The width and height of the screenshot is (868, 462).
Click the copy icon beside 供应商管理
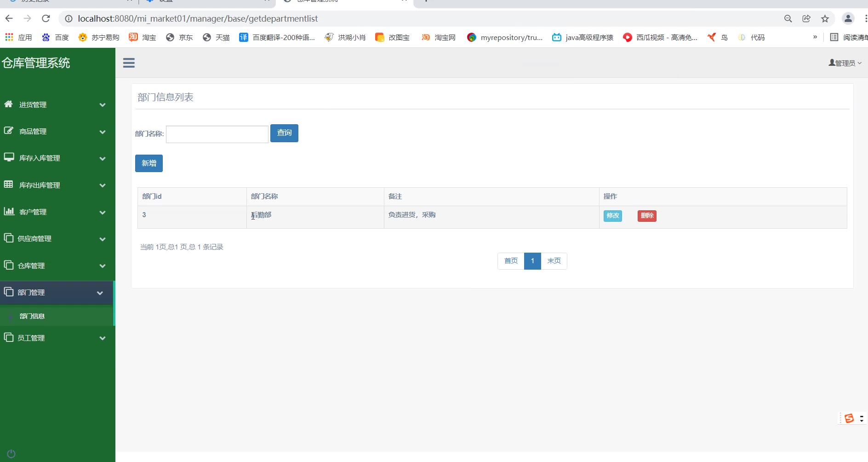9,238
